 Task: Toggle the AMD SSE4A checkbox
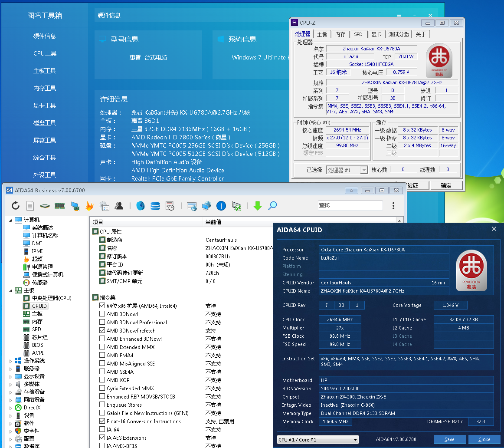[x=102, y=372]
